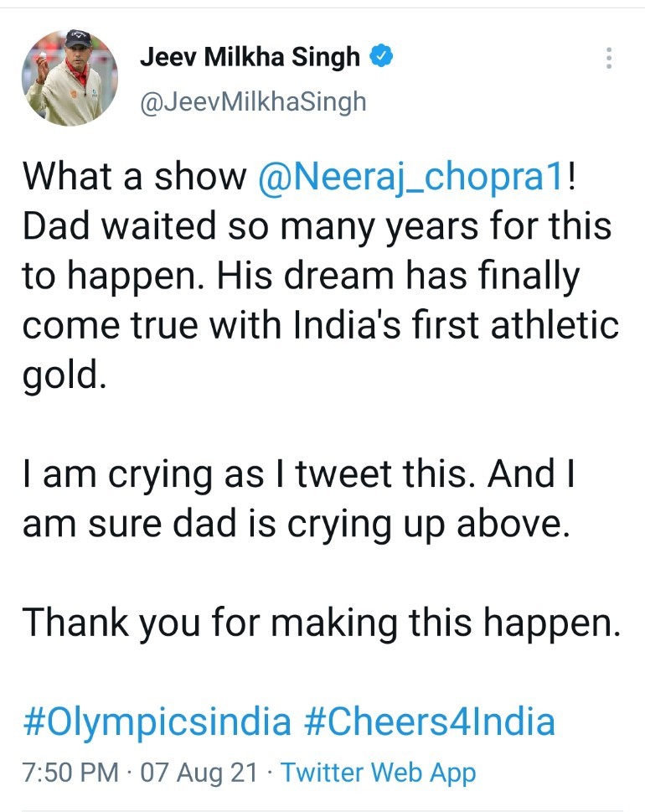Open the Twitter Web App source link
This screenshot has width=645, height=812.
(x=378, y=773)
